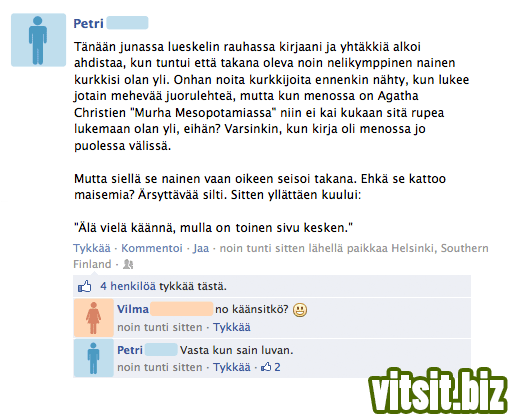Click Vilma's name in comment
This screenshot has height=416, width=508.
click(133, 309)
